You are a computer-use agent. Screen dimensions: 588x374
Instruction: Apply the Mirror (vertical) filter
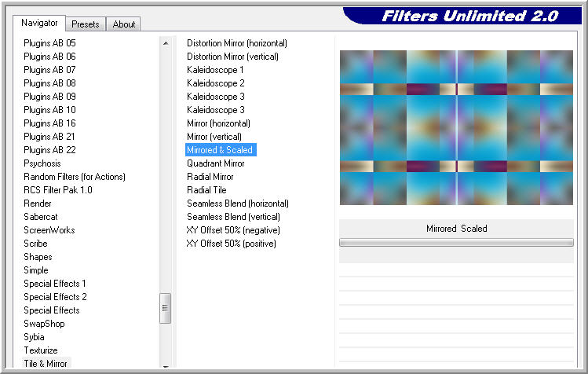[214, 136]
